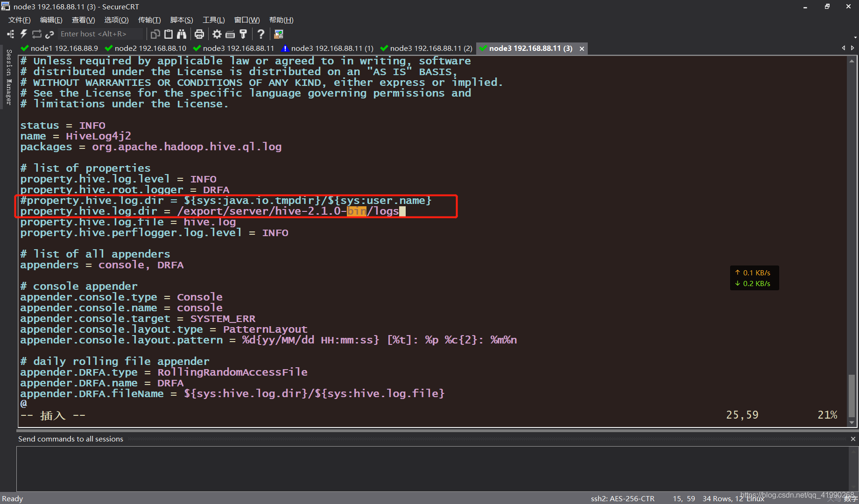Expand the Session Manager side panel
Image resolution: width=859 pixels, height=504 pixels.
(8, 77)
